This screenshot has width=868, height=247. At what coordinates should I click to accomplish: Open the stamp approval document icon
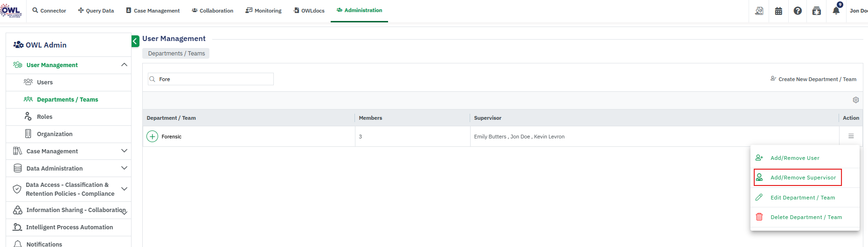tap(759, 11)
